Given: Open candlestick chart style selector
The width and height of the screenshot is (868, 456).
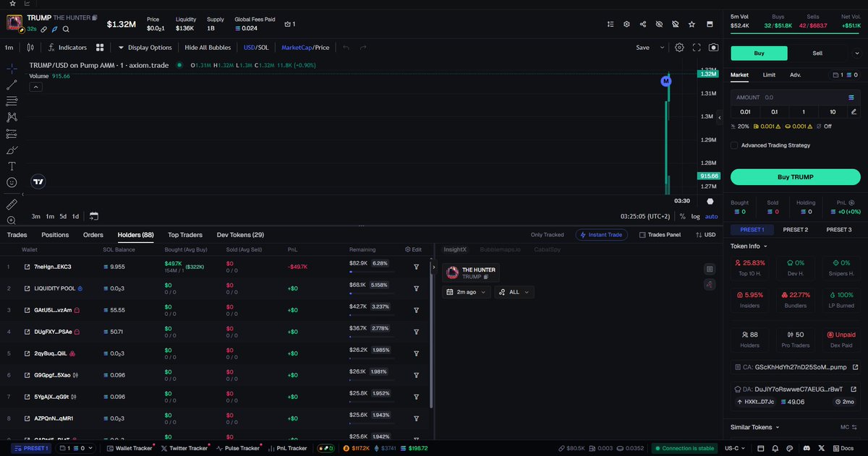Looking at the screenshot, I should [30, 48].
